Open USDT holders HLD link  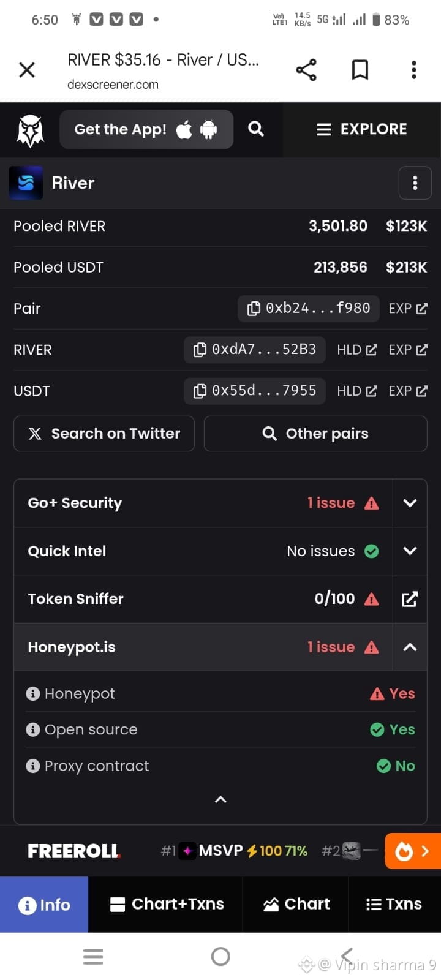tap(356, 391)
